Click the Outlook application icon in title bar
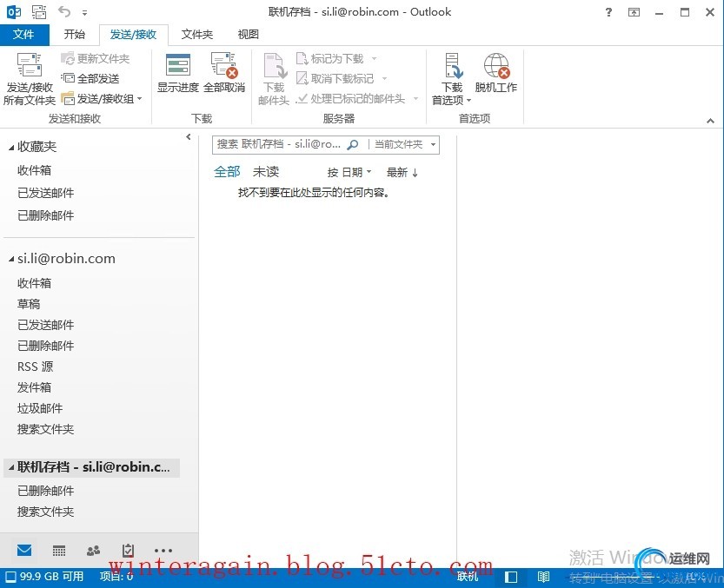The width and height of the screenshot is (724, 588). [x=14, y=11]
